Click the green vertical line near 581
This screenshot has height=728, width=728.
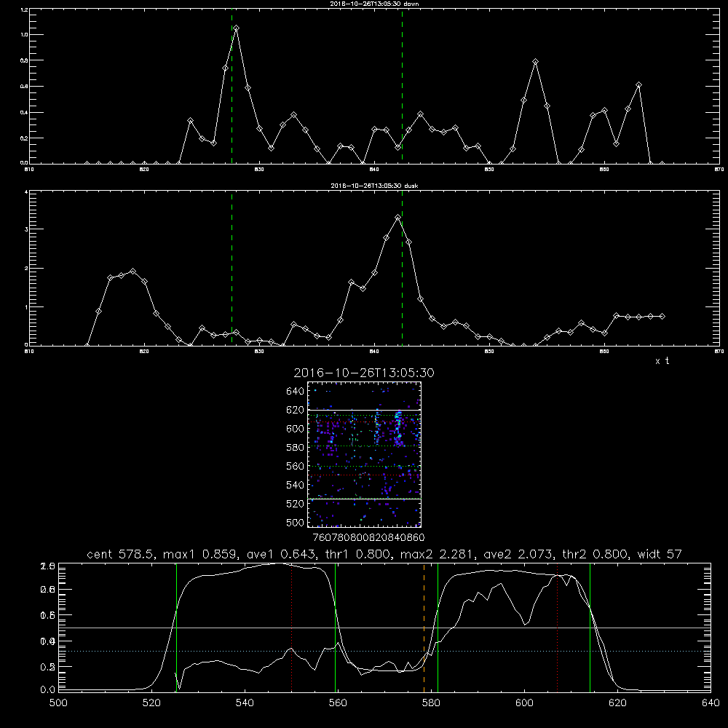pos(438,628)
